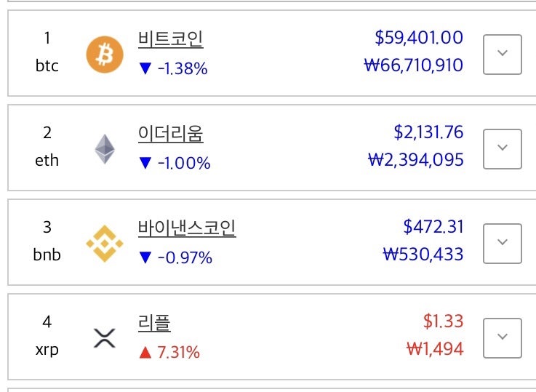Click the blue down triangle beside -0.97%
This screenshot has height=392, width=536.
(145, 257)
